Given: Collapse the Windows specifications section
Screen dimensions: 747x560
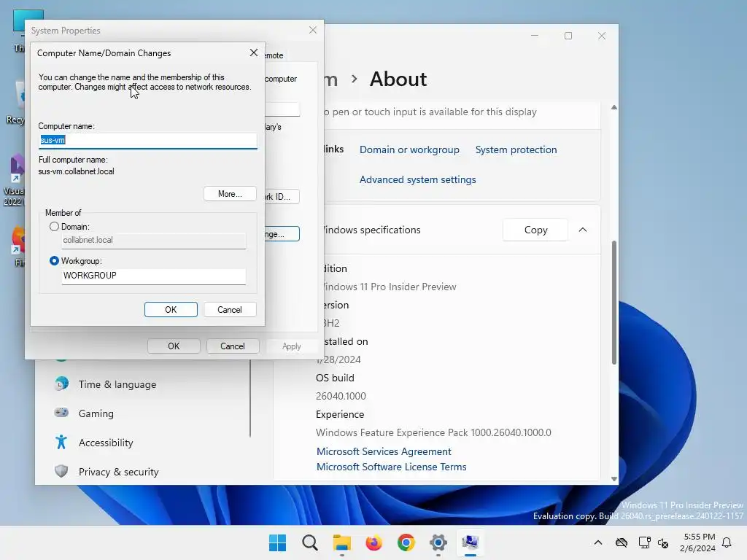Looking at the screenshot, I should (583, 230).
